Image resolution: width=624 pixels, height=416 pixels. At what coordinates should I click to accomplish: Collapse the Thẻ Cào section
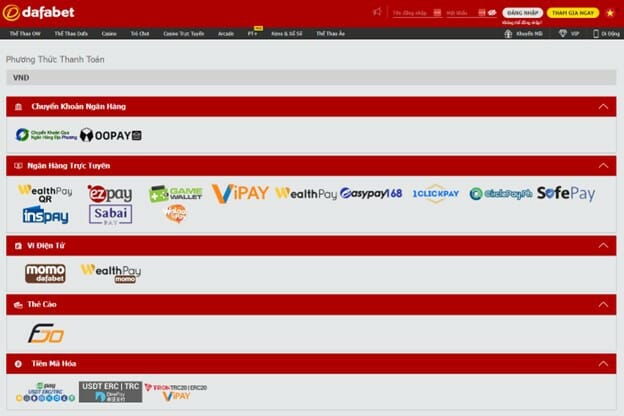point(603,305)
